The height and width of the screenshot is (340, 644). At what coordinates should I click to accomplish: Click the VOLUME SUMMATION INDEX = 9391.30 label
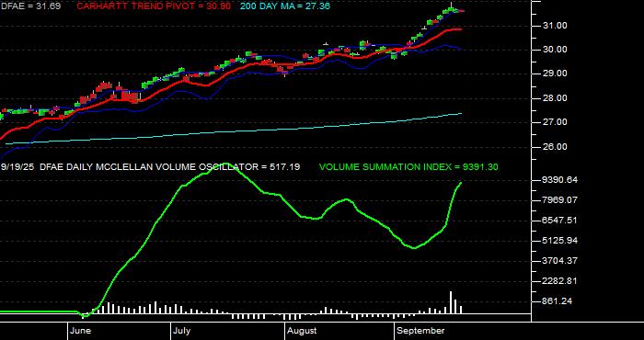click(x=408, y=167)
